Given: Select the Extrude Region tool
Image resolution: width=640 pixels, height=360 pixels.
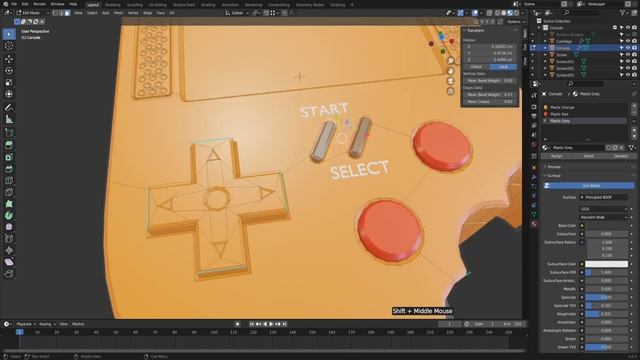Looking at the screenshot, I should [x=9, y=145].
